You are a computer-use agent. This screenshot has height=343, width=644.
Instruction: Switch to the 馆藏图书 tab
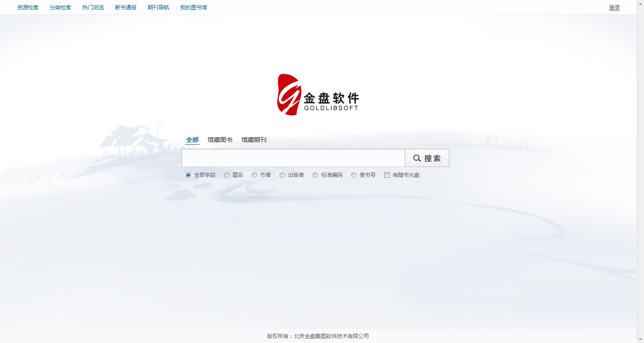tap(220, 140)
